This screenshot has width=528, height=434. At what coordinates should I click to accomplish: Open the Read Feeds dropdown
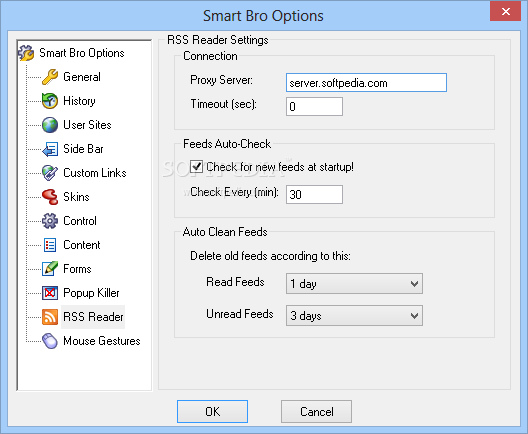point(354,284)
